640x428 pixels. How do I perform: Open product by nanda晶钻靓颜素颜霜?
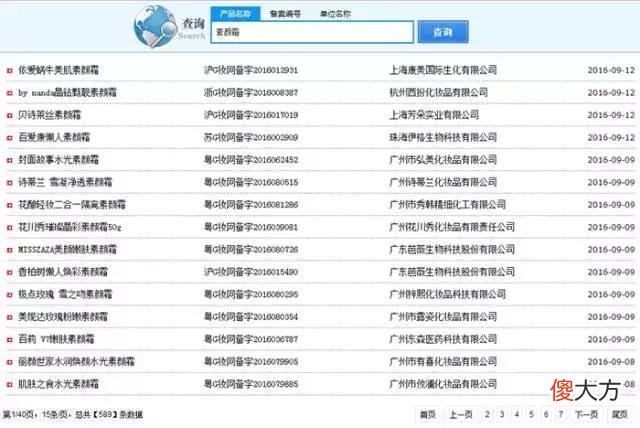point(67,93)
